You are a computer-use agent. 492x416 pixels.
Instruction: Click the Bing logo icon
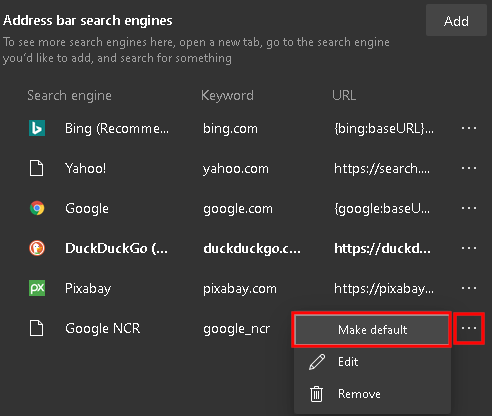tap(37, 128)
